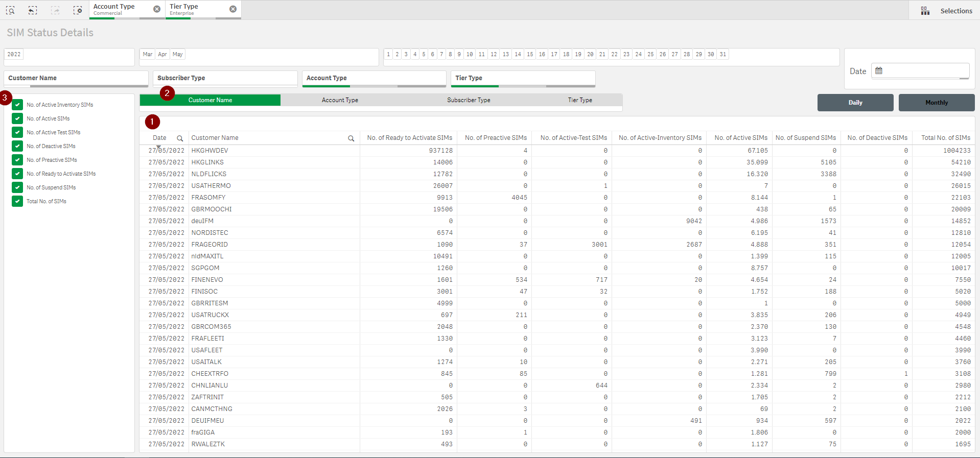
Task: Remove the Account Type Commercial selection
Action: point(157,9)
